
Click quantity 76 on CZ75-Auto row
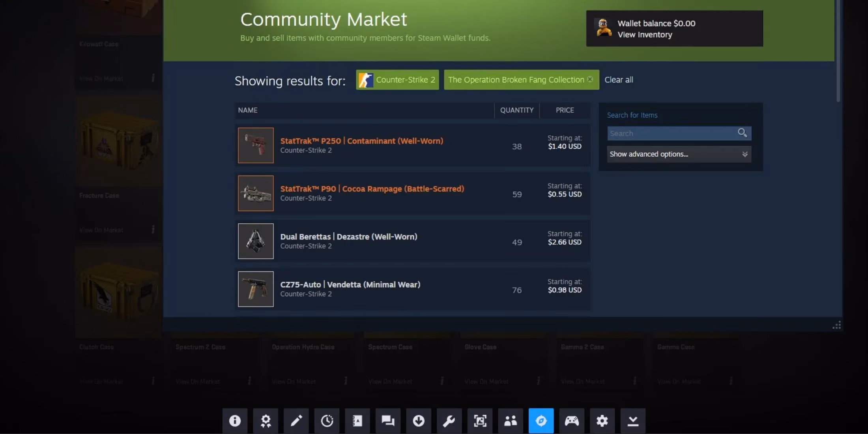pos(517,290)
